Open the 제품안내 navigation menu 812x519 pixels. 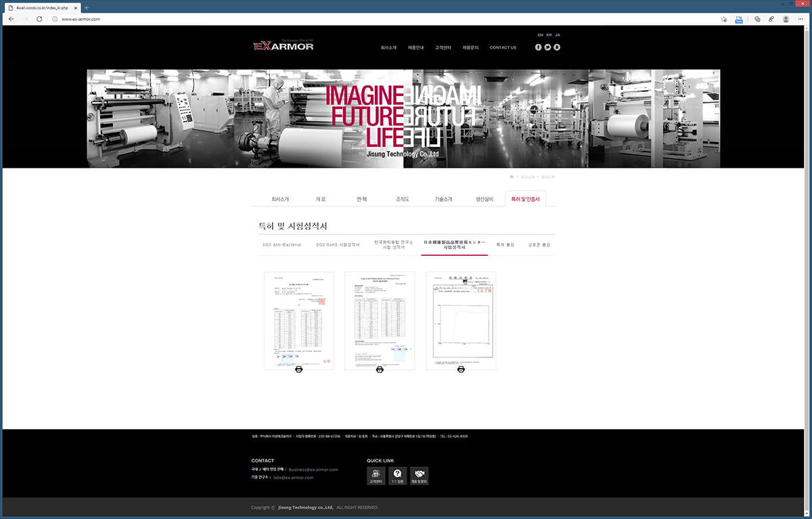tap(415, 47)
